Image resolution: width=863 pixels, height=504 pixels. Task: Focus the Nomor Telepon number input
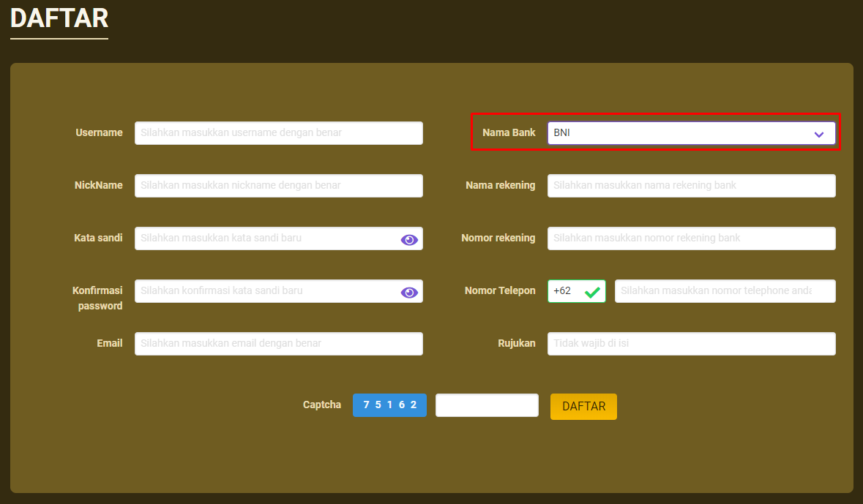tap(725, 291)
